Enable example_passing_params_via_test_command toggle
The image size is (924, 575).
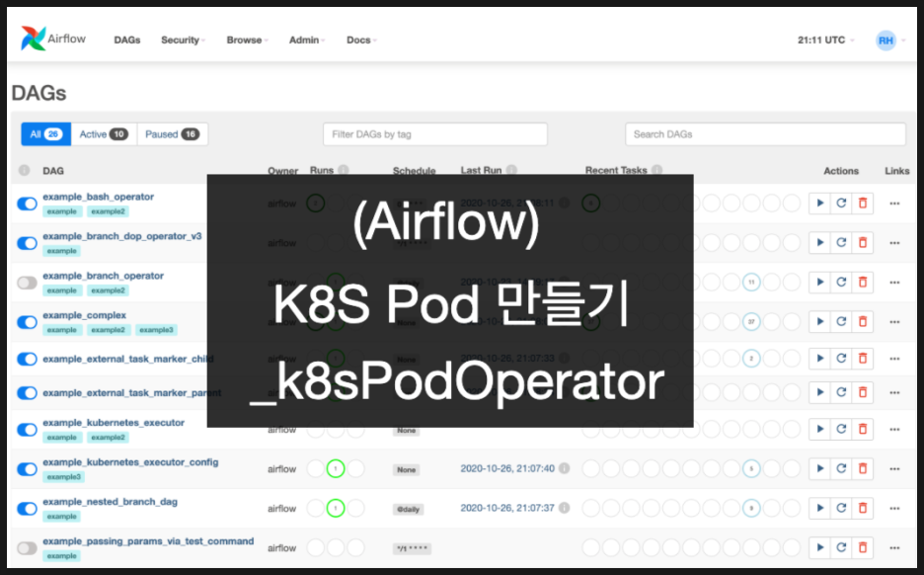(x=27, y=548)
